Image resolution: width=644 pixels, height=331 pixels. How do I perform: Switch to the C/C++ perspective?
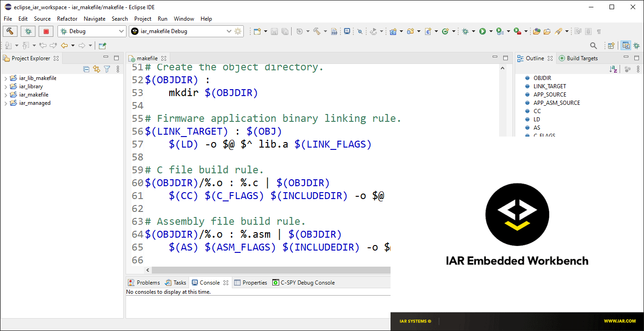coord(626,46)
